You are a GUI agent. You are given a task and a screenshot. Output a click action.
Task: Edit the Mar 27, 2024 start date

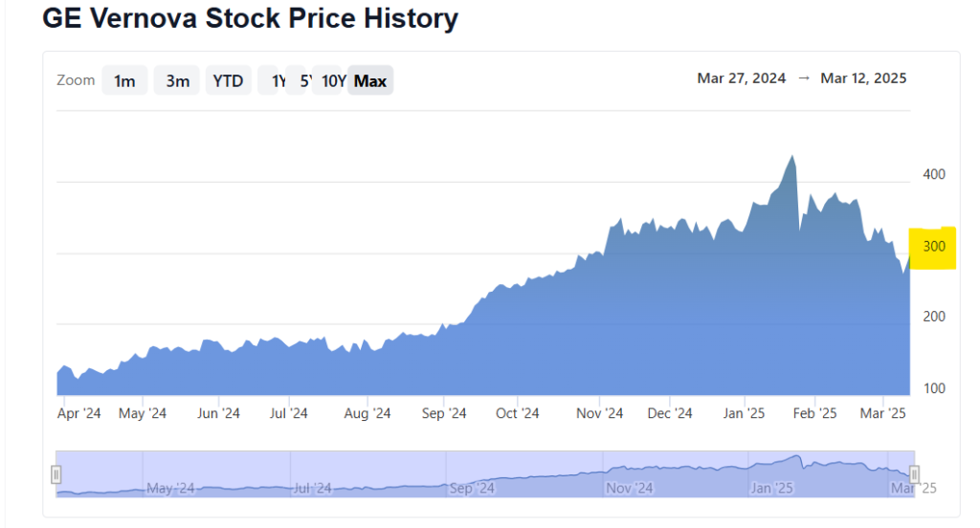742,78
